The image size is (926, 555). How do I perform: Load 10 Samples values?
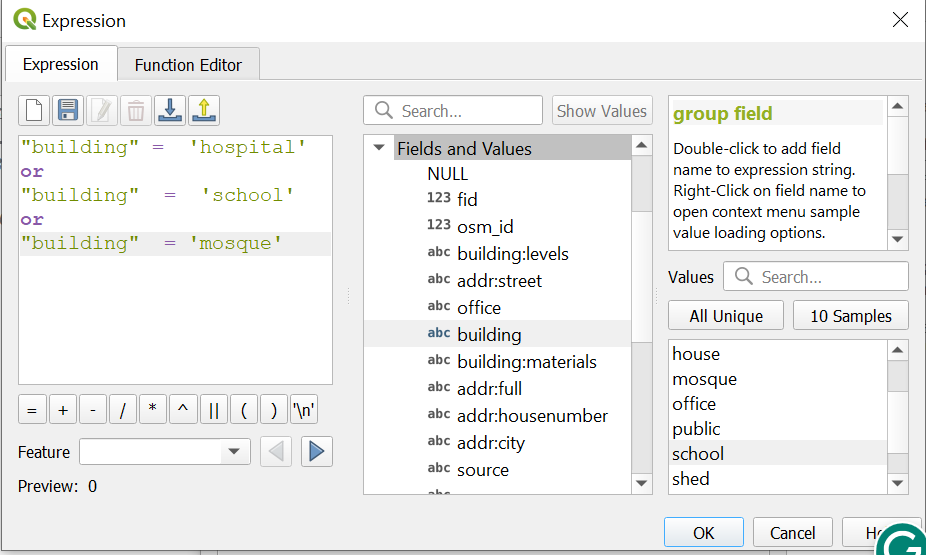(x=849, y=316)
